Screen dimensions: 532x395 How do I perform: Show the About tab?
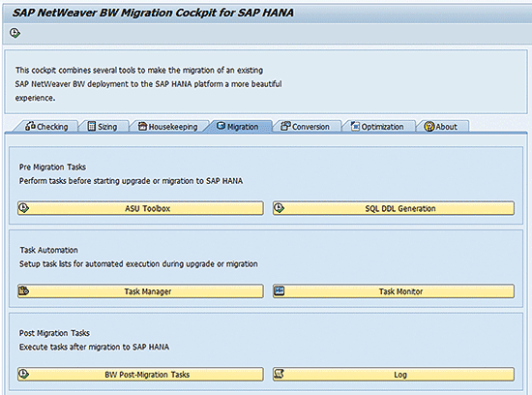click(441, 127)
